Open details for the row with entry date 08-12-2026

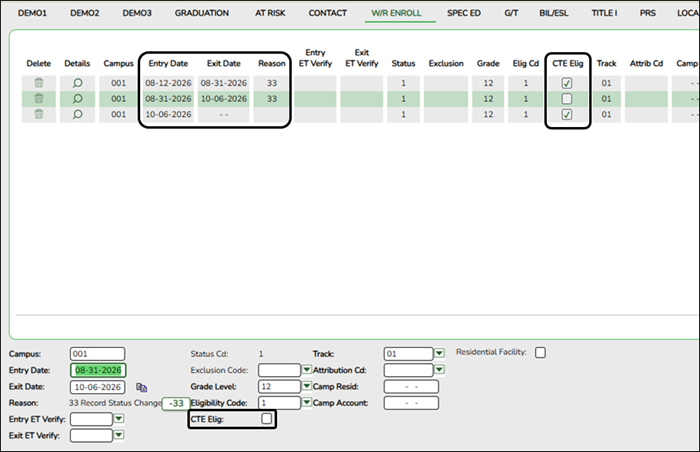(x=77, y=83)
